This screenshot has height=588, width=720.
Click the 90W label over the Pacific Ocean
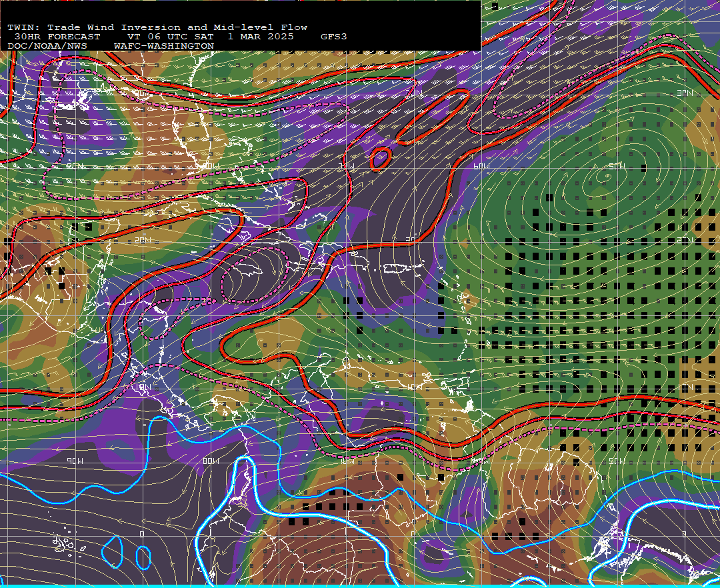click(75, 461)
